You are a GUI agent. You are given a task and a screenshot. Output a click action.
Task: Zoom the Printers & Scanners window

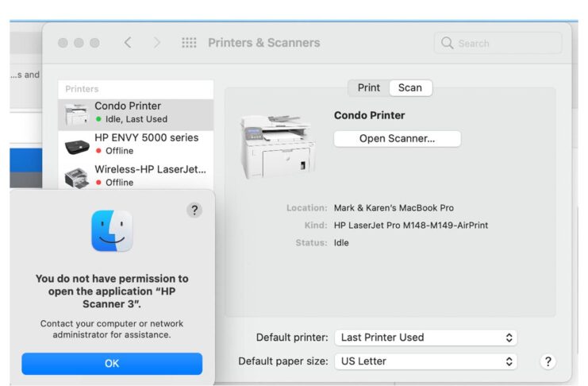95,43
